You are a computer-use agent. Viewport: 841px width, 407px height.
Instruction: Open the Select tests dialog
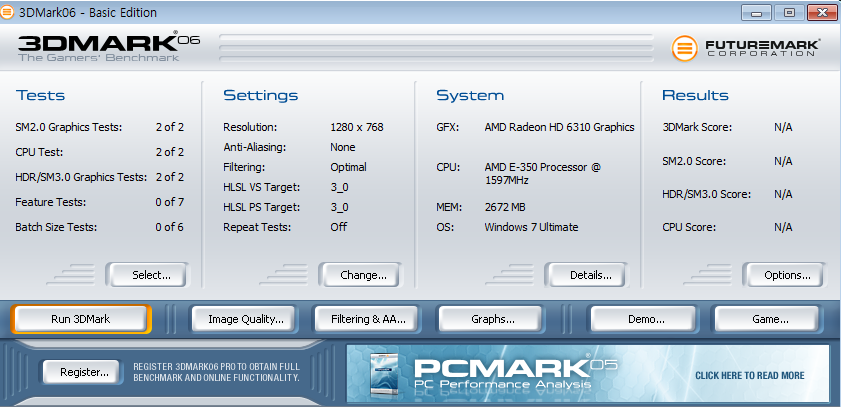point(147,275)
